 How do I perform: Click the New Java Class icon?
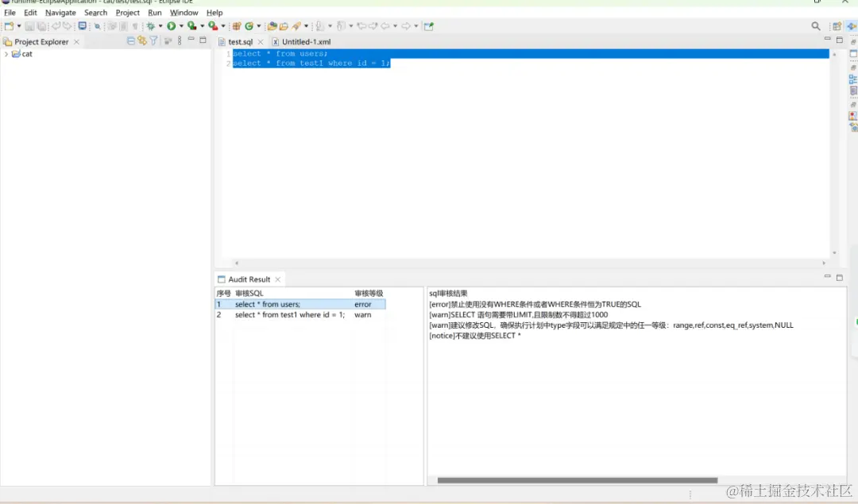click(x=249, y=25)
